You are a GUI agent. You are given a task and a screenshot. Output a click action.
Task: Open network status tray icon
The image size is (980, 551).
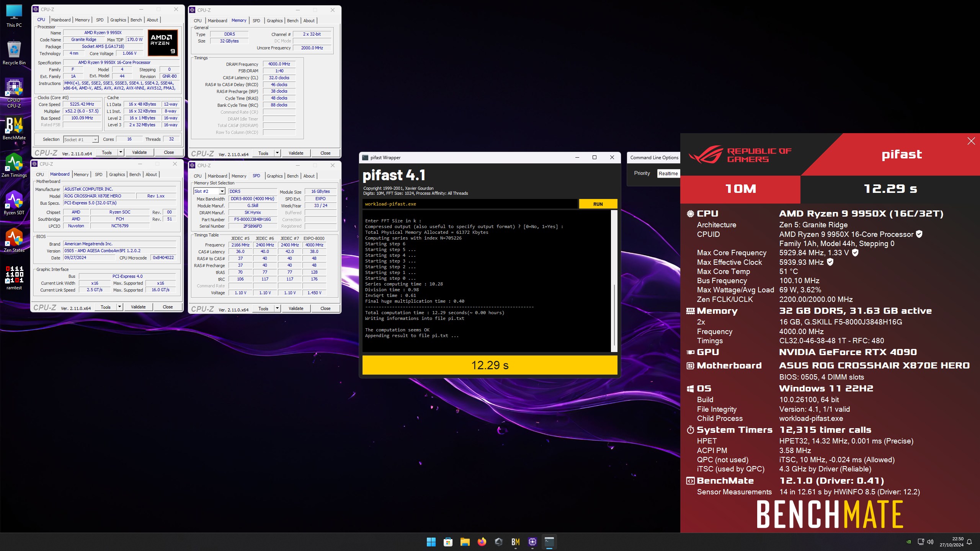click(921, 542)
